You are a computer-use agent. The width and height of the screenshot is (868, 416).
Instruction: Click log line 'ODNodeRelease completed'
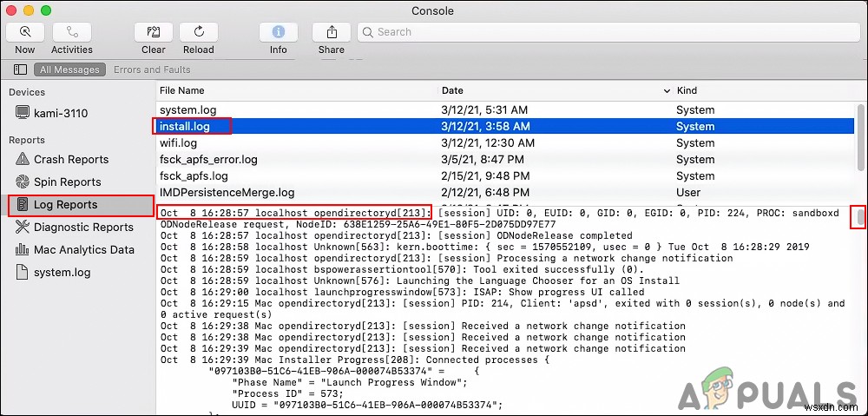point(397,236)
